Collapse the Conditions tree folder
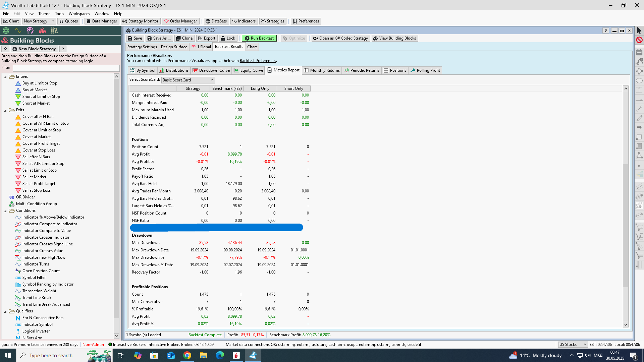 tap(5, 211)
